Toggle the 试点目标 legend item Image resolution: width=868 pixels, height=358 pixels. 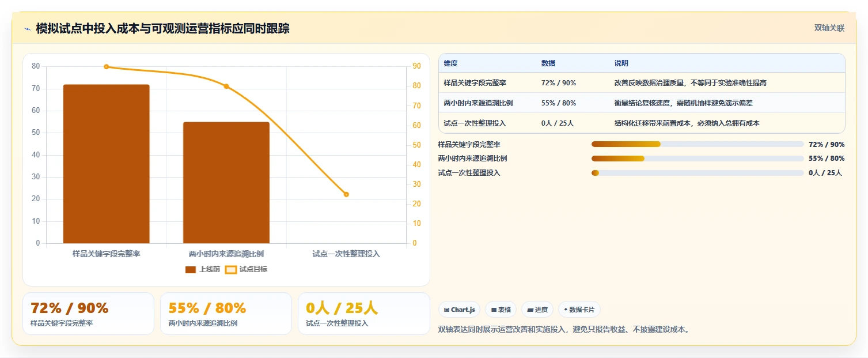pyautogui.click(x=246, y=269)
